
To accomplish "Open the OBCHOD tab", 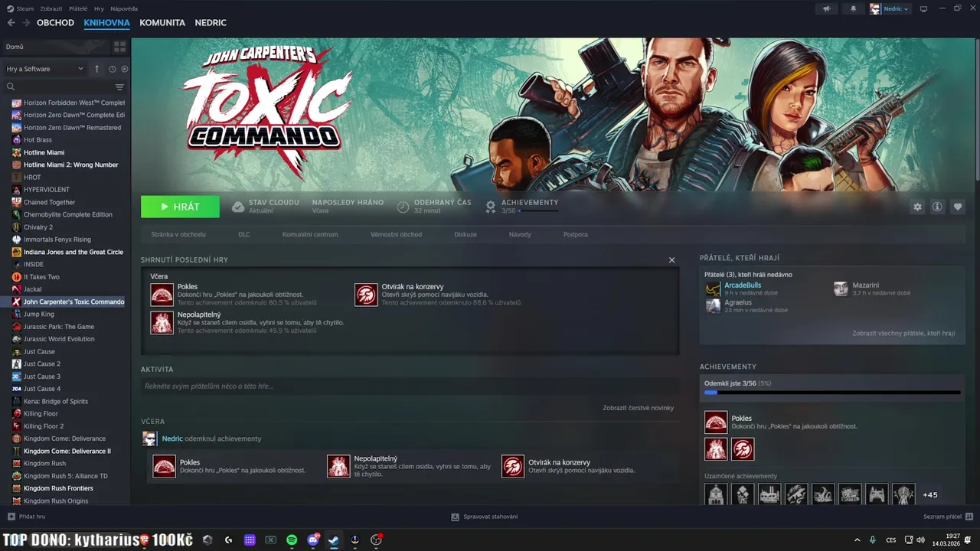I will pos(55,23).
